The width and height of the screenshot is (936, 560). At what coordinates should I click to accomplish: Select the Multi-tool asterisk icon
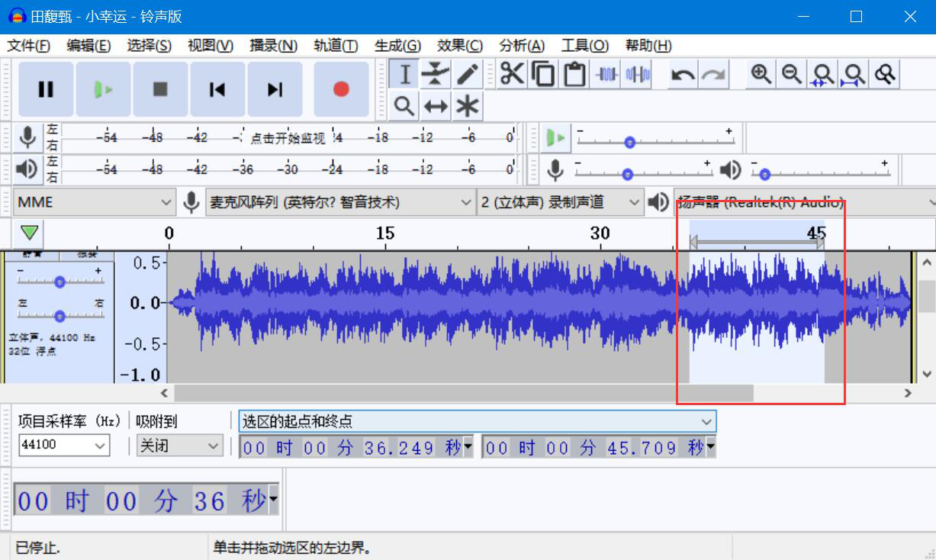point(467,106)
